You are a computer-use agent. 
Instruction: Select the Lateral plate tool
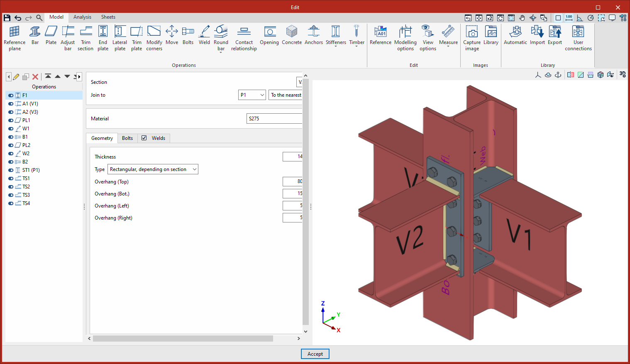[120, 38]
